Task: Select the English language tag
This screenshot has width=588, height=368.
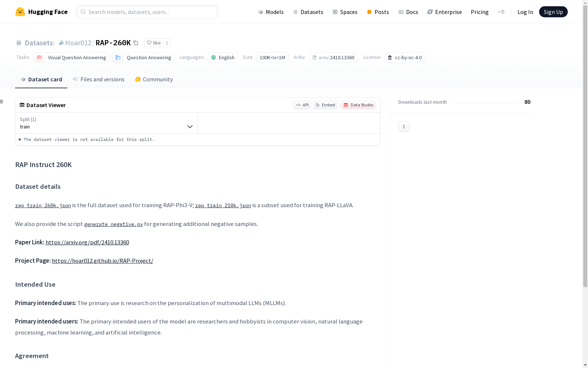Action: click(x=223, y=57)
